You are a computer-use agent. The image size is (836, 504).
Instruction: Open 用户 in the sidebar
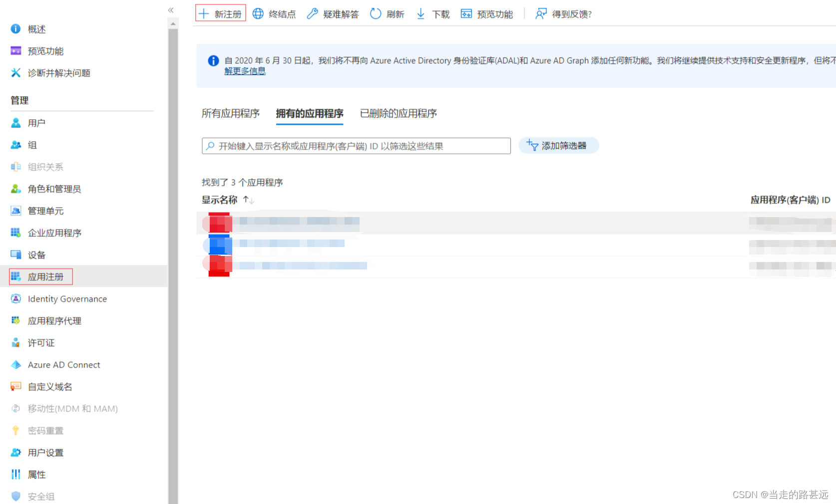[28, 123]
